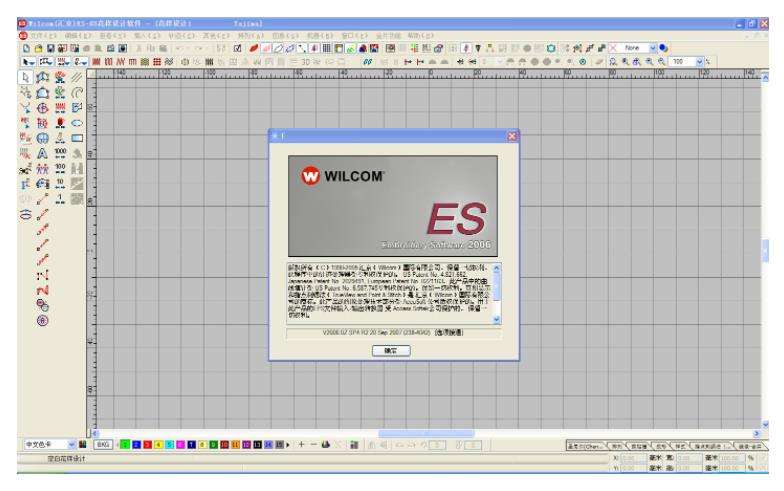This screenshot has height=491, width=784.
Task: Close the Wilcom About dialog
Action: point(512,135)
